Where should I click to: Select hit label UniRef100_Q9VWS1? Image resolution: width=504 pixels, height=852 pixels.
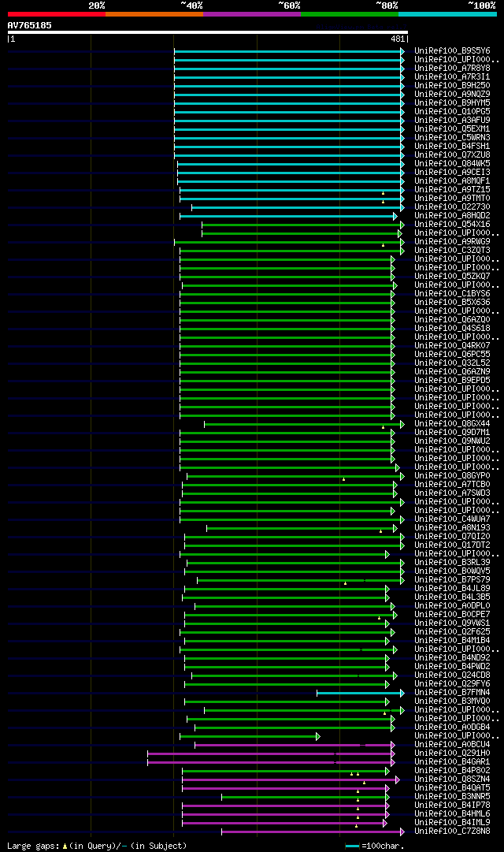pyautogui.click(x=452, y=623)
